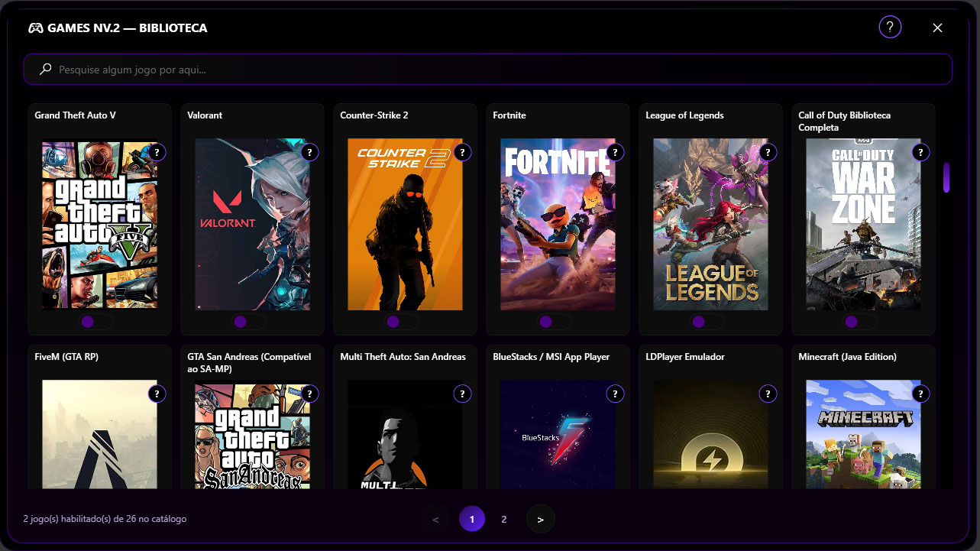Image resolution: width=980 pixels, height=551 pixels.
Task: Show BlueStacks / MSI App Player help icon
Action: (615, 394)
